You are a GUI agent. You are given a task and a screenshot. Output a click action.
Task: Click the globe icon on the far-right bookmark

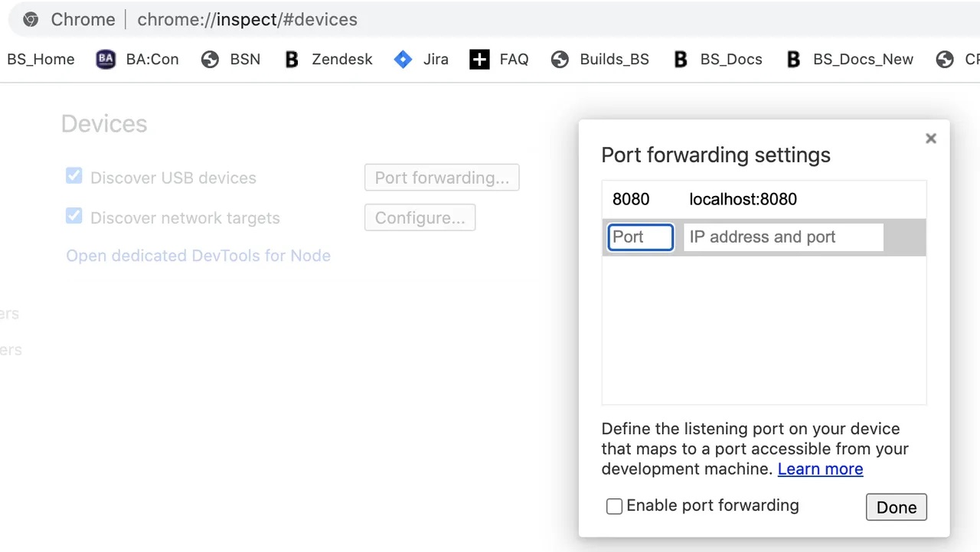tap(945, 59)
